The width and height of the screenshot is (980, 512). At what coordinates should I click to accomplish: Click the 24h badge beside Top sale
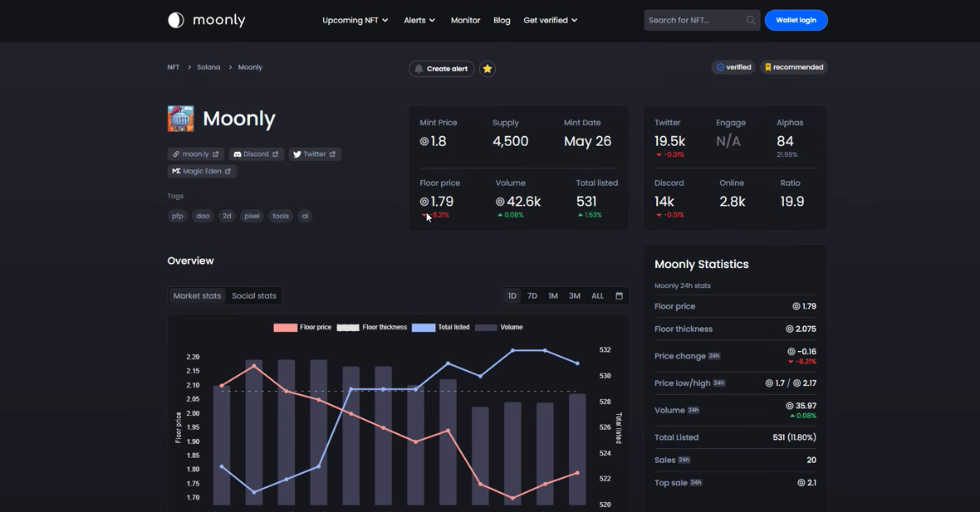(x=696, y=483)
